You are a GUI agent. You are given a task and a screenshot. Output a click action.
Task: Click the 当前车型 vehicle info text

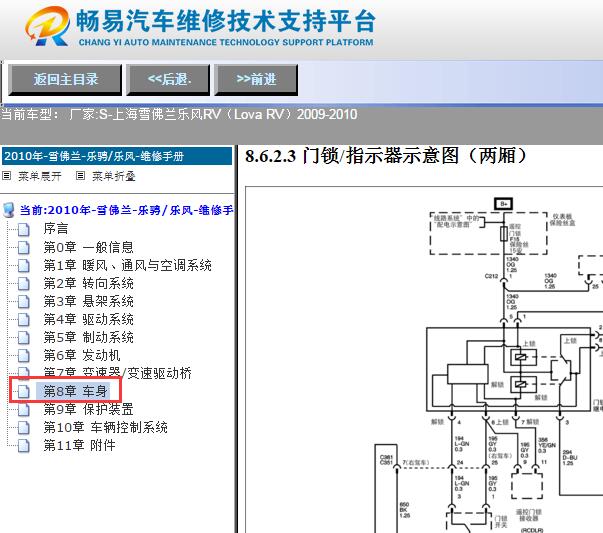179,115
